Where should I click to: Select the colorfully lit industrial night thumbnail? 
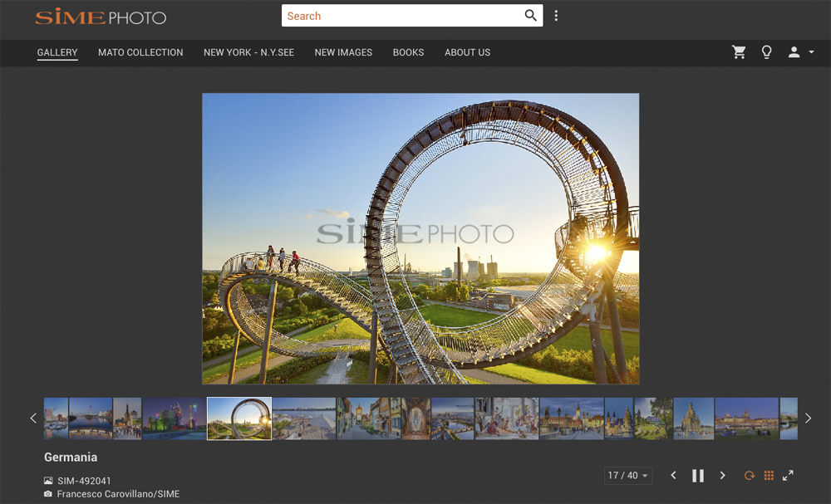click(175, 418)
